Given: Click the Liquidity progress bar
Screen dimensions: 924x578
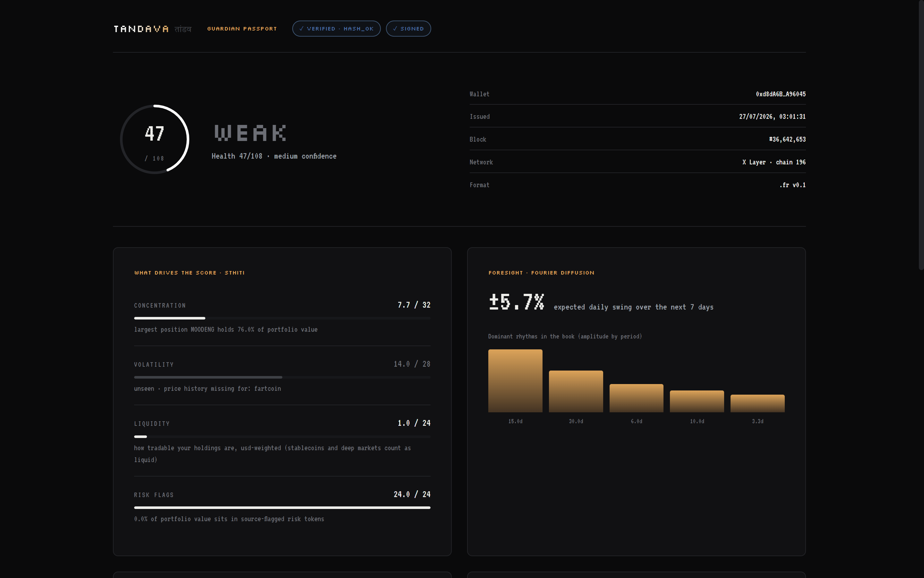Looking at the screenshot, I should 282,437.
